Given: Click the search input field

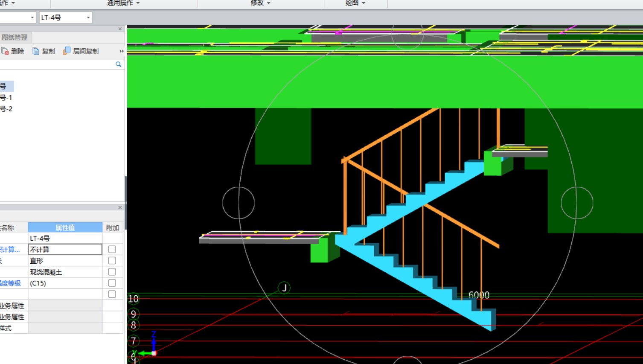Looking at the screenshot, I should 57,64.
